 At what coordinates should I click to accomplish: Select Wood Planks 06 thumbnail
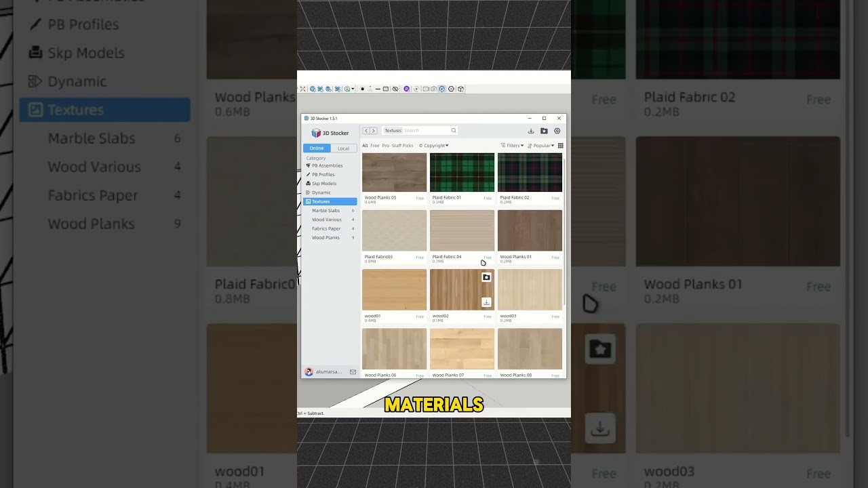click(394, 348)
